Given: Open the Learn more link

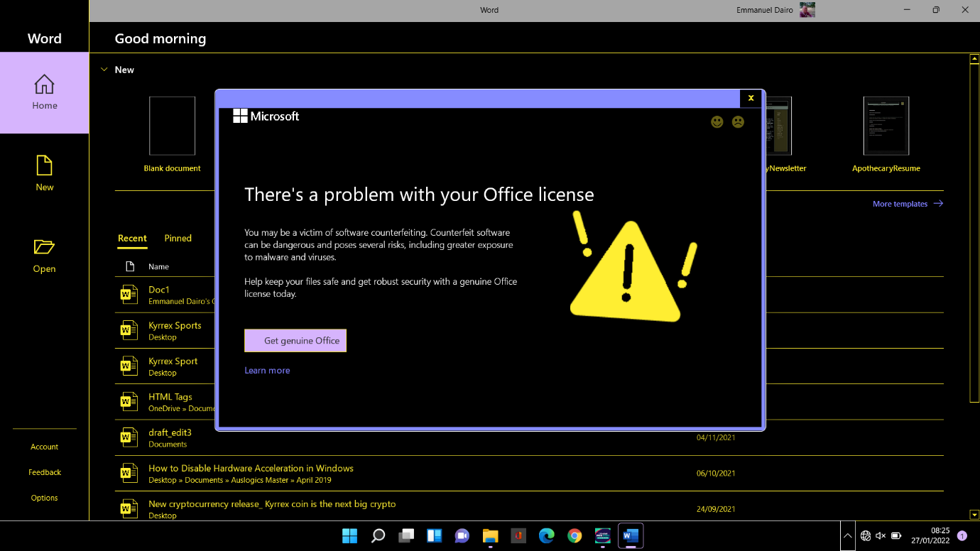Looking at the screenshot, I should click(x=267, y=370).
